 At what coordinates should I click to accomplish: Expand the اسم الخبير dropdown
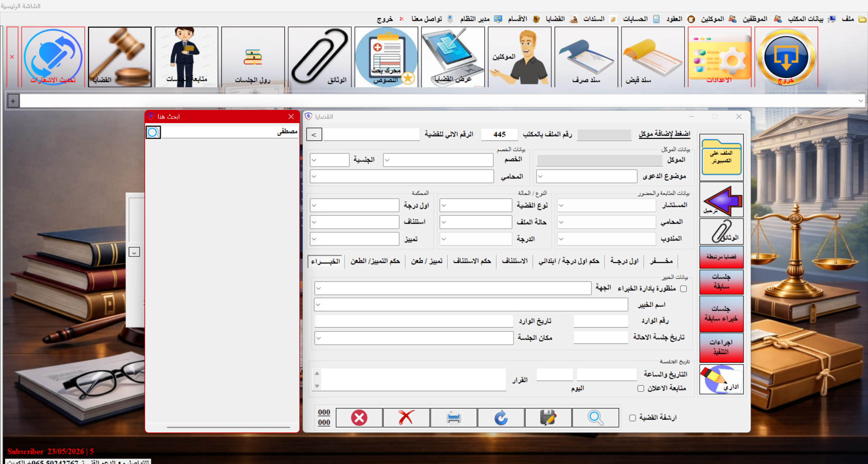click(318, 305)
